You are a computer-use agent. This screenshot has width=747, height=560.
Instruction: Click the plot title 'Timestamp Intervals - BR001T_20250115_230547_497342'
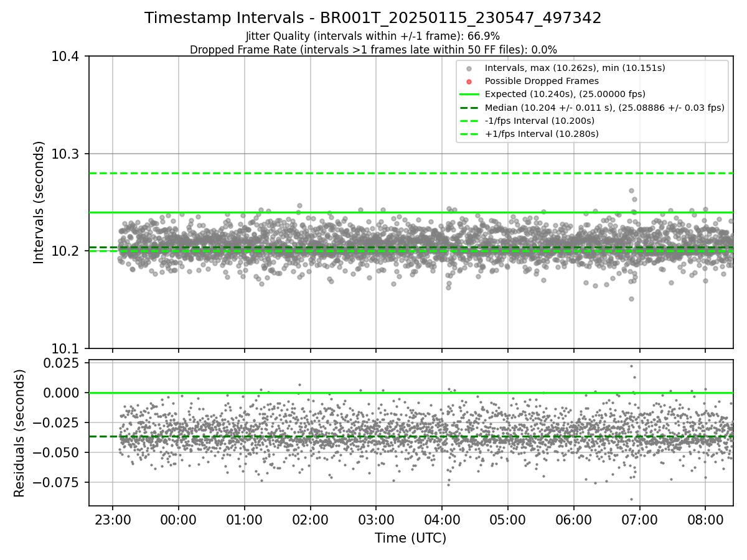point(373,18)
